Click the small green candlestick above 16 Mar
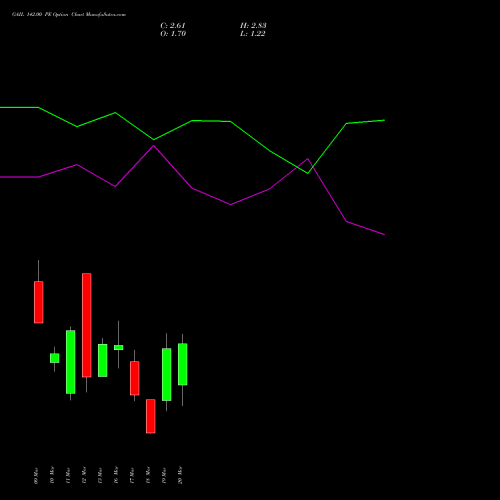This screenshot has height=500, width=500. [119, 347]
